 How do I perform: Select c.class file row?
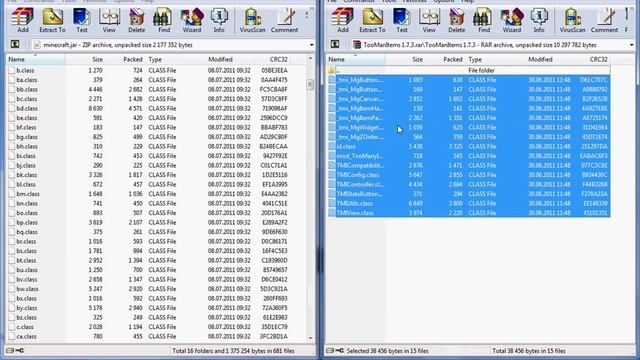(149, 327)
